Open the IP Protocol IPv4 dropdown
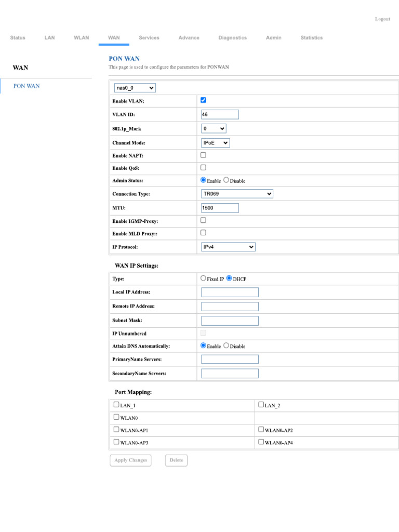 228,247
